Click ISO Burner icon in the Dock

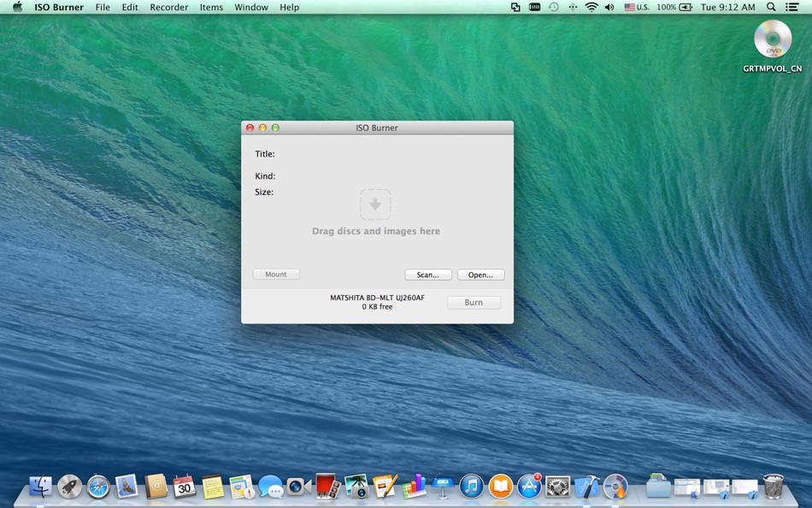[615, 487]
